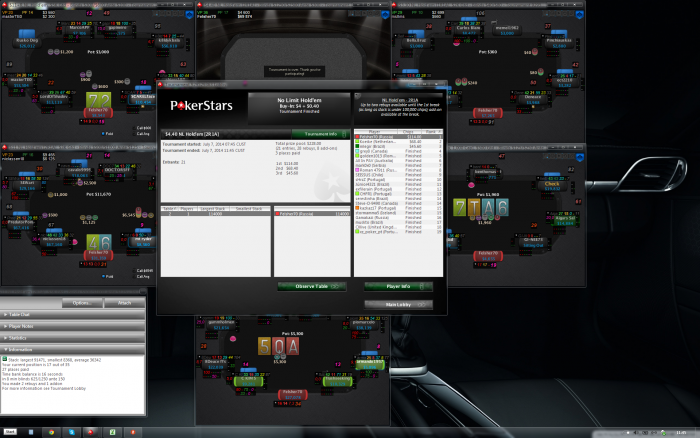Open the green Excel-style taskbar icon

point(112,432)
